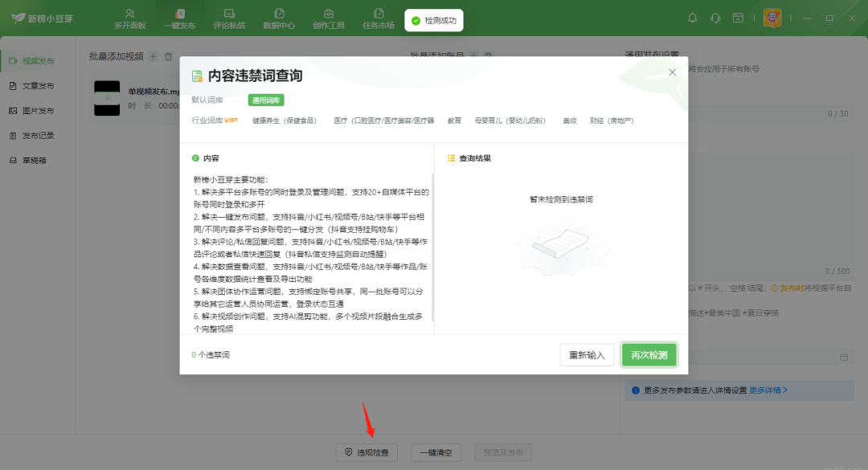Click the 一键清空 button
This screenshot has width=868, height=470.
click(436, 452)
